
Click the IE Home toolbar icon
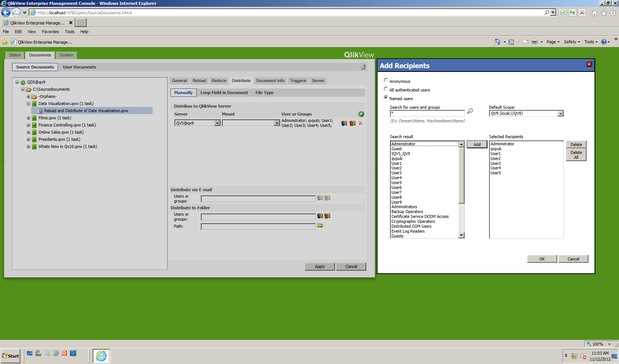[497, 42]
